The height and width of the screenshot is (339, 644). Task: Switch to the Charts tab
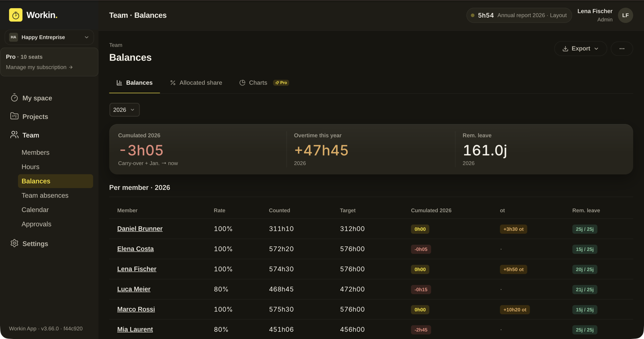point(264,83)
